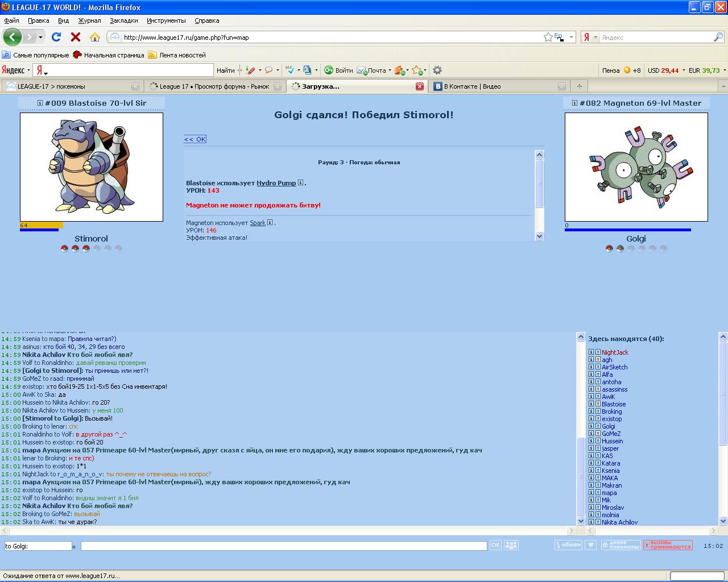Open the list-all-tabs dropdown arrow
The height and width of the screenshot is (582, 728).
pos(723,86)
